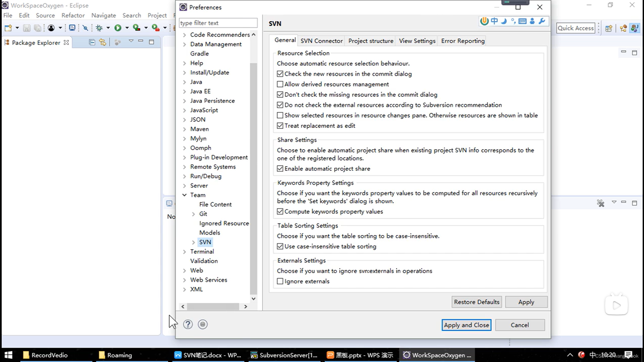644x362 pixels.
Task: Click the Collapse All icon in Package Explorer
Action: pyautogui.click(x=92, y=42)
